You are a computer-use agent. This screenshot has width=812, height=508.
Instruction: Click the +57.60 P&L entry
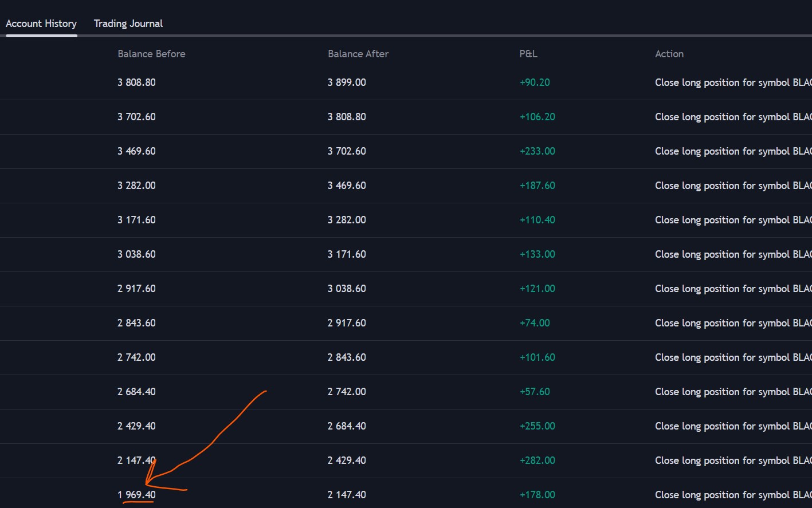pyautogui.click(x=535, y=392)
